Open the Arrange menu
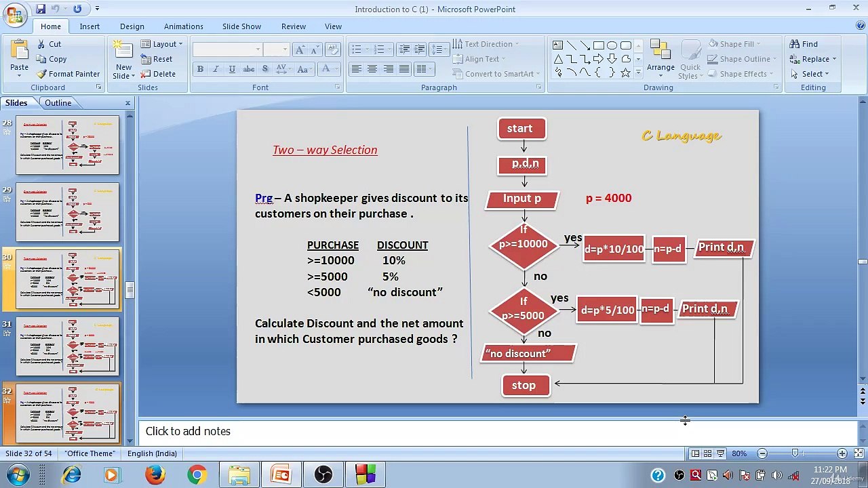 [660, 56]
